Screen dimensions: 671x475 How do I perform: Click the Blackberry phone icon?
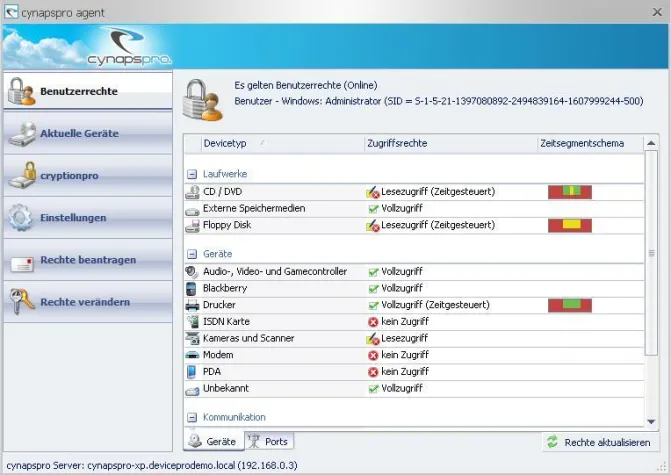click(191, 288)
